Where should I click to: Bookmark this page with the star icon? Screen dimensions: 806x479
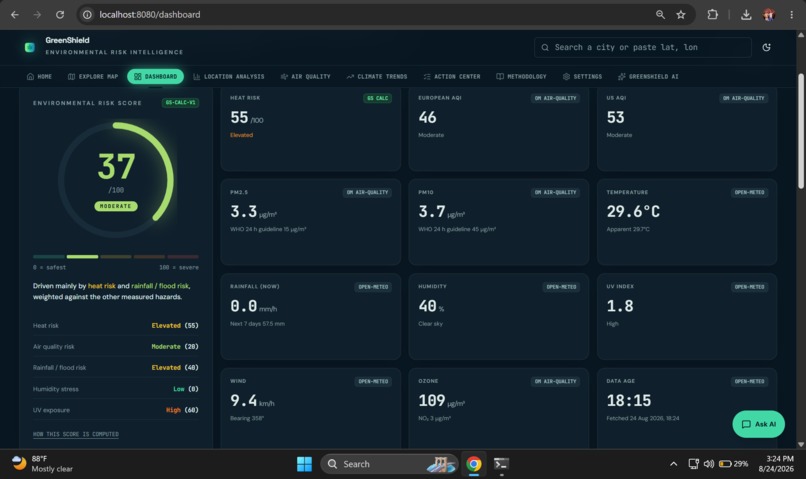tap(681, 15)
